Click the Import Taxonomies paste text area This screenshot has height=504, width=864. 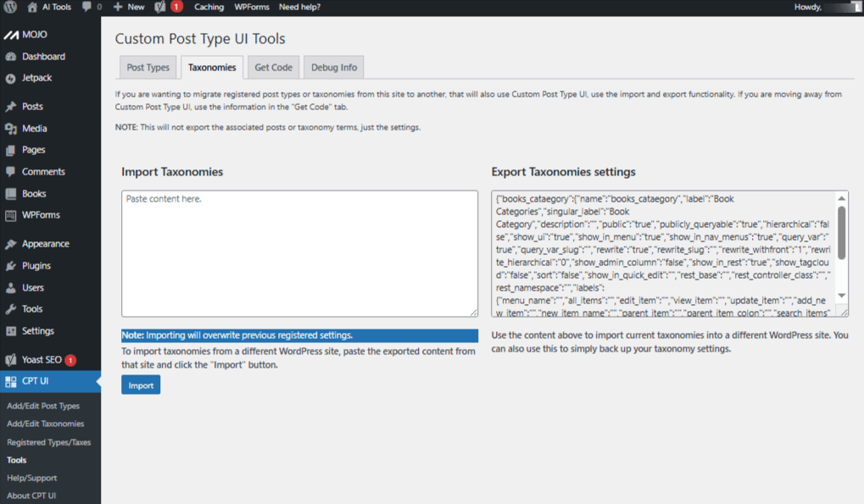299,253
